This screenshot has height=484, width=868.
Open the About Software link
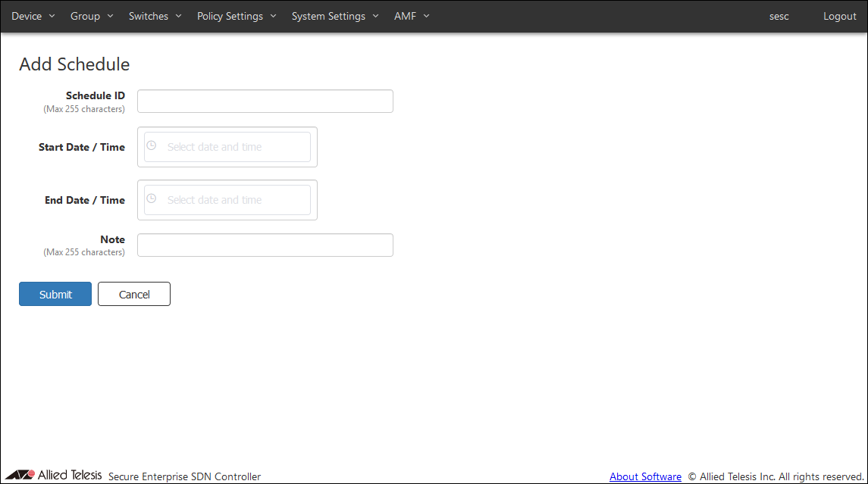[x=645, y=476]
